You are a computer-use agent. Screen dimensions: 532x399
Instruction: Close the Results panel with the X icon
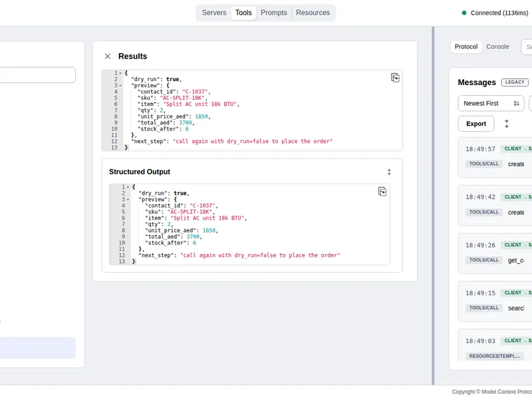point(108,57)
